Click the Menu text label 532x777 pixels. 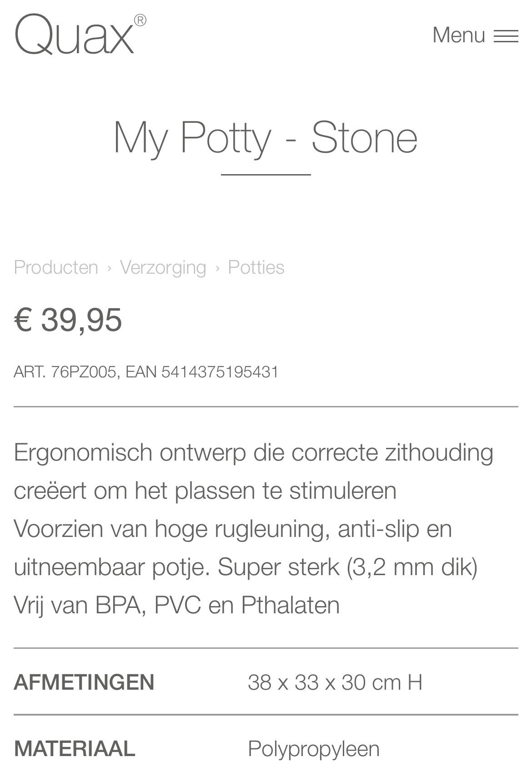458,35
